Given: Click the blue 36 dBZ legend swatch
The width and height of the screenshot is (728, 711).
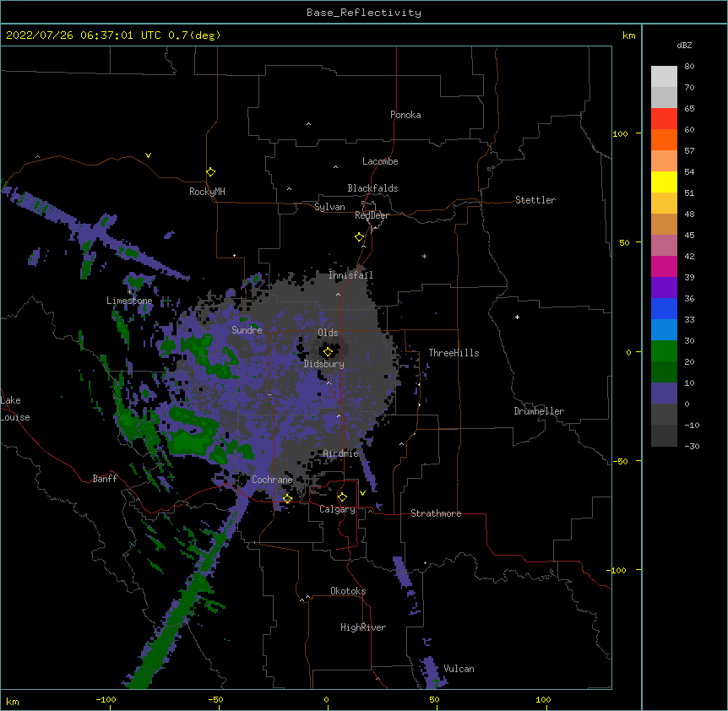Looking at the screenshot, I should coord(664,308).
